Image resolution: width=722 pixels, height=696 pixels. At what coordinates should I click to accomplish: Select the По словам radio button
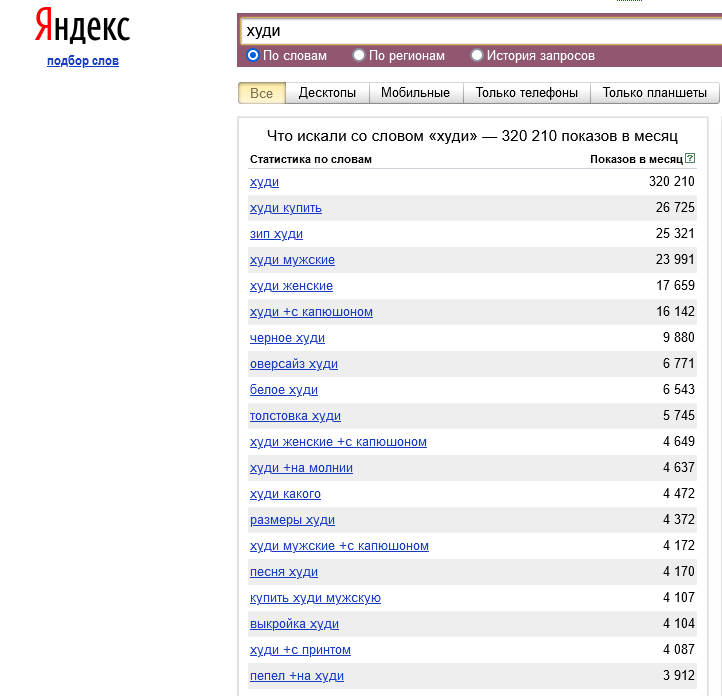(253, 56)
